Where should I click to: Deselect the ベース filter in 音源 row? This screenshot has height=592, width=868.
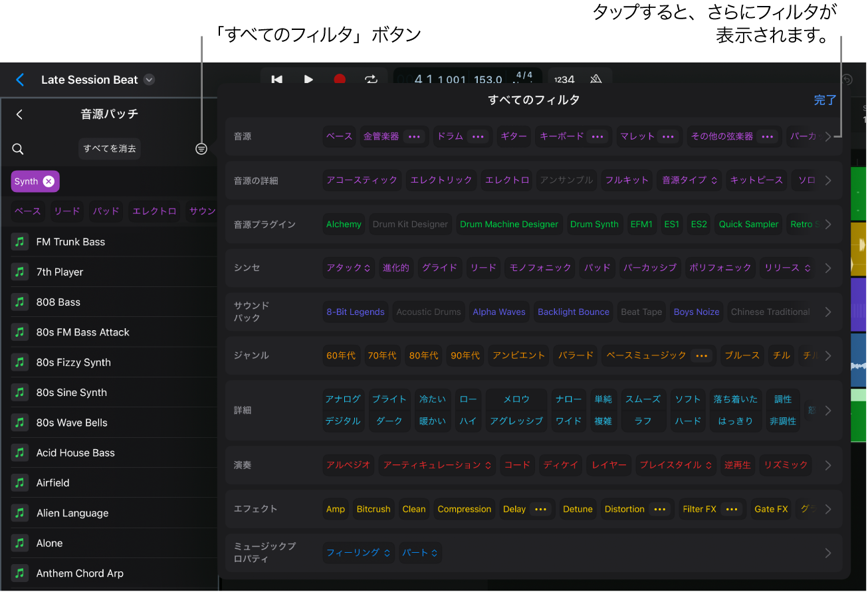339,136
